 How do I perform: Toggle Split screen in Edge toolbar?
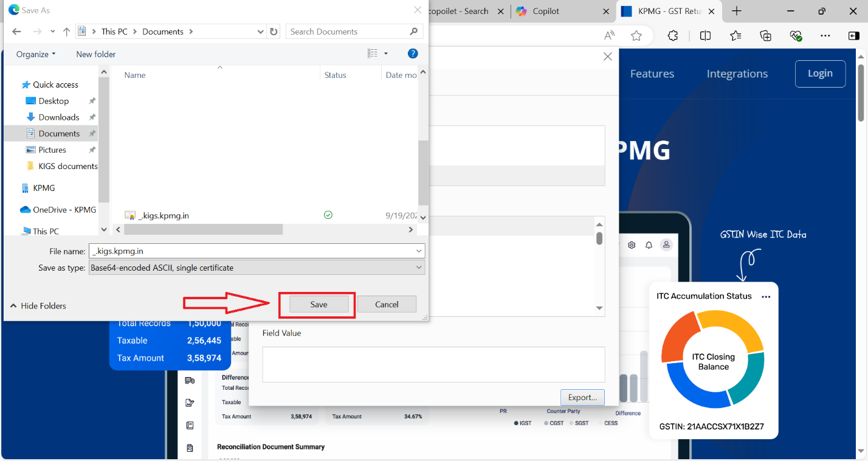(705, 36)
